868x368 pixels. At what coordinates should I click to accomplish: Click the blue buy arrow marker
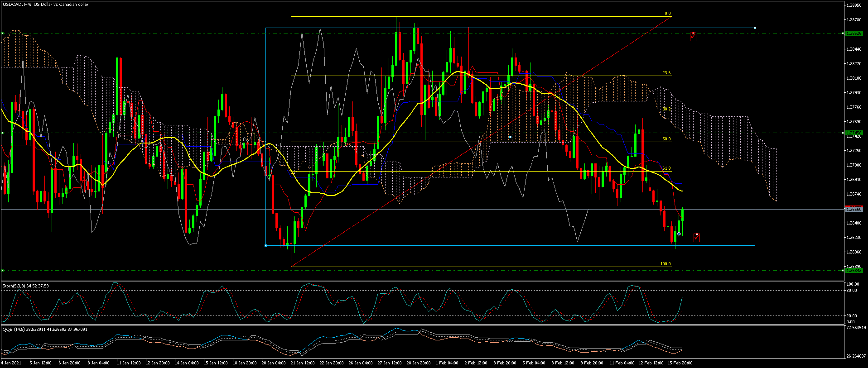[x=679, y=234]
